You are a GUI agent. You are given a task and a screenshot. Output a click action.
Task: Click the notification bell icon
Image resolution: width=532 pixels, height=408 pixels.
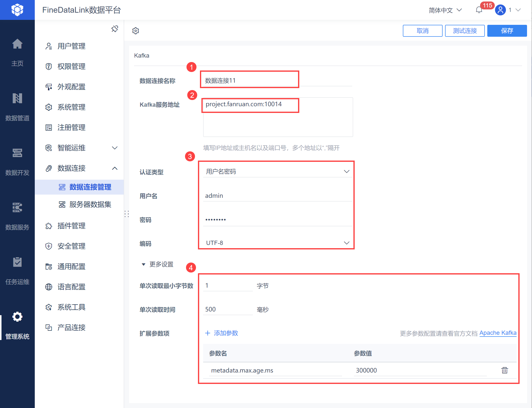click(x=479, y=10)
